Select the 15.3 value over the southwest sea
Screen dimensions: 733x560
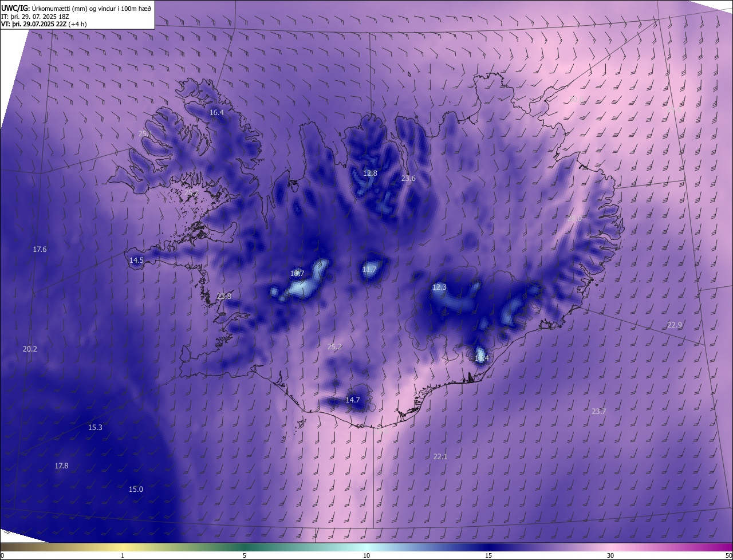(x=95, y=428)
